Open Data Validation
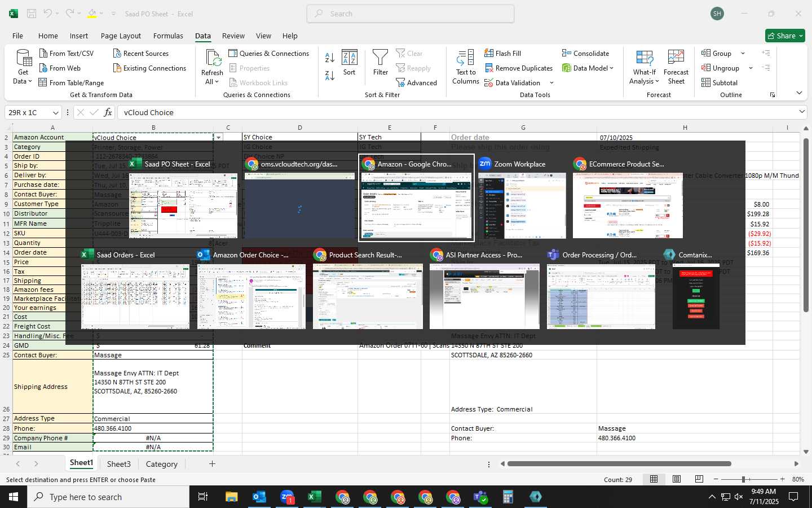This screenshot has height=508, width=812. [513, 82]
